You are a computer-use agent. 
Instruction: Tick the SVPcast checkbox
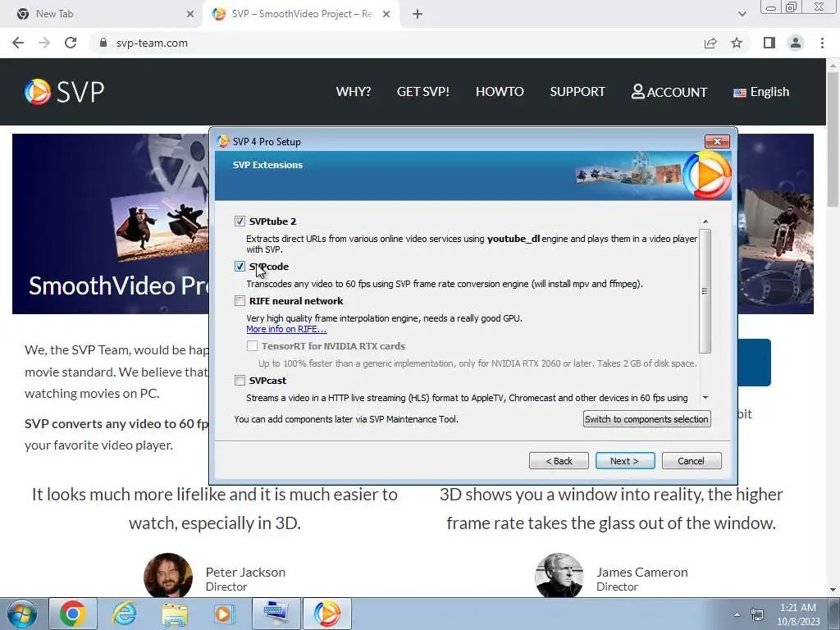[x=240, y=381]
